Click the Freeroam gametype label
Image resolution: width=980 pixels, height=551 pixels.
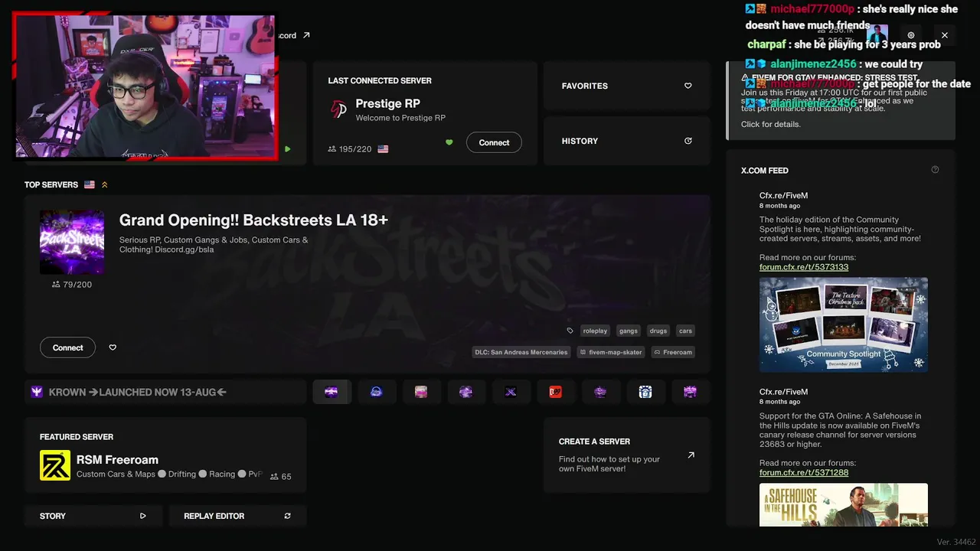coord(673,352)
